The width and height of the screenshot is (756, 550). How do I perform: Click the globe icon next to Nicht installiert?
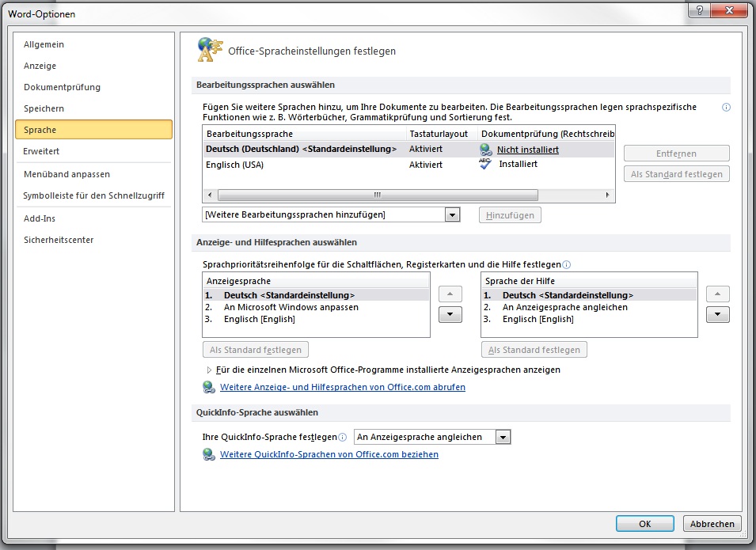[486, 150]
